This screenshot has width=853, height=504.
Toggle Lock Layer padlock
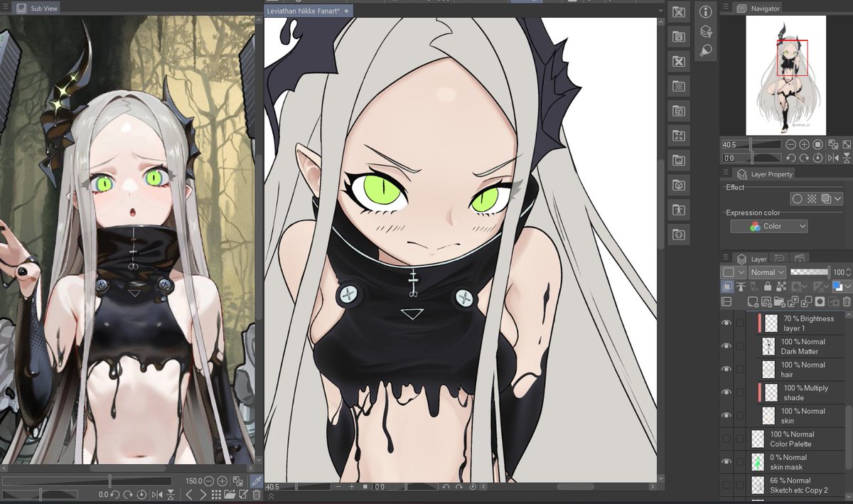pos(768,286)
